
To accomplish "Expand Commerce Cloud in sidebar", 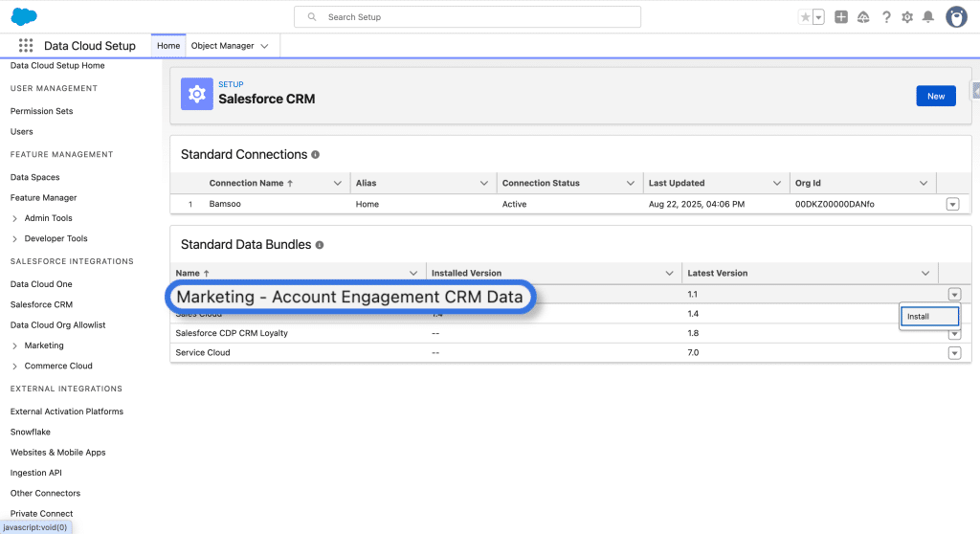I will pyautogui.click(x=15, y=366).
